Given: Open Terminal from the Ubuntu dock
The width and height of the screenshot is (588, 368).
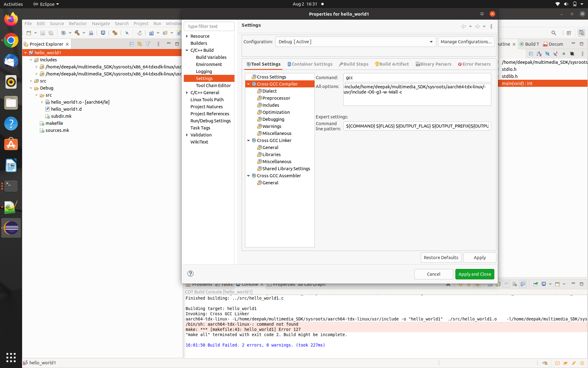Looking at the screenshot, I should tap(11, 186).
